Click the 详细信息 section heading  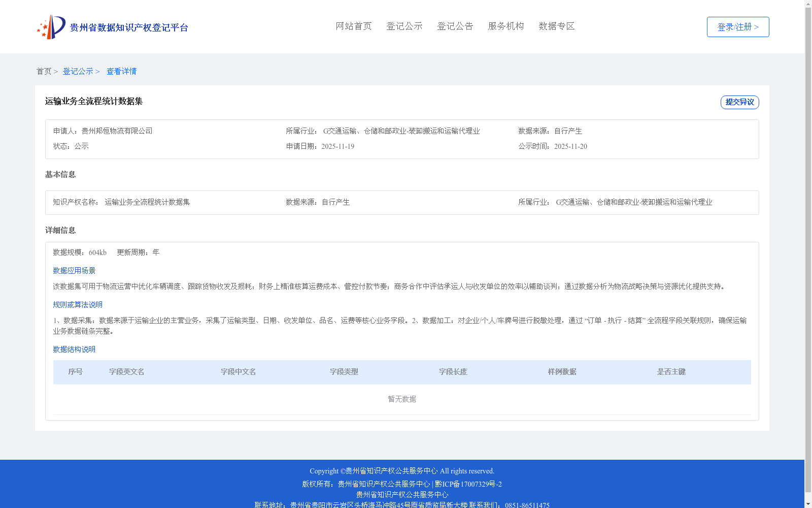click(x=60, y=231)
